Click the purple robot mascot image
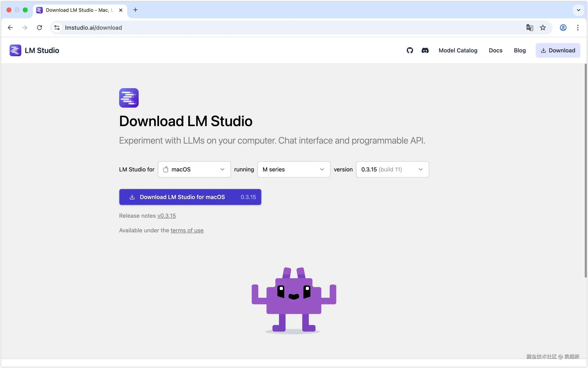Viewport: 588px width, 368px height. coord(294,301)
